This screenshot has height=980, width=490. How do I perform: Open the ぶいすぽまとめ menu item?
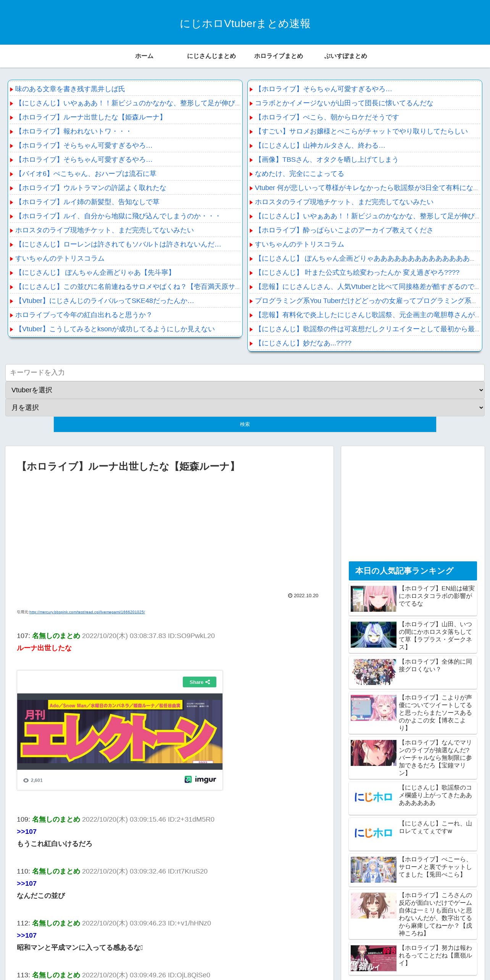(x=346, y=56)
